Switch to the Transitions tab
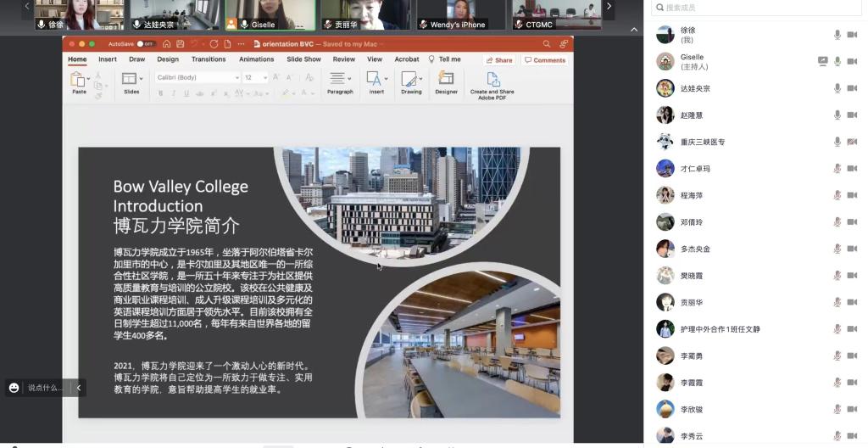Screen dimensions: 868x448 209,59
